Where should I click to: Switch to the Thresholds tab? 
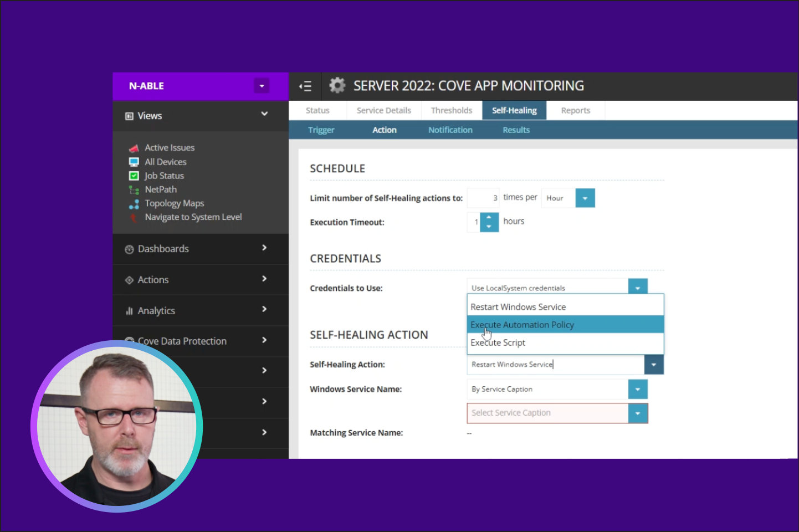coord(451,110)
